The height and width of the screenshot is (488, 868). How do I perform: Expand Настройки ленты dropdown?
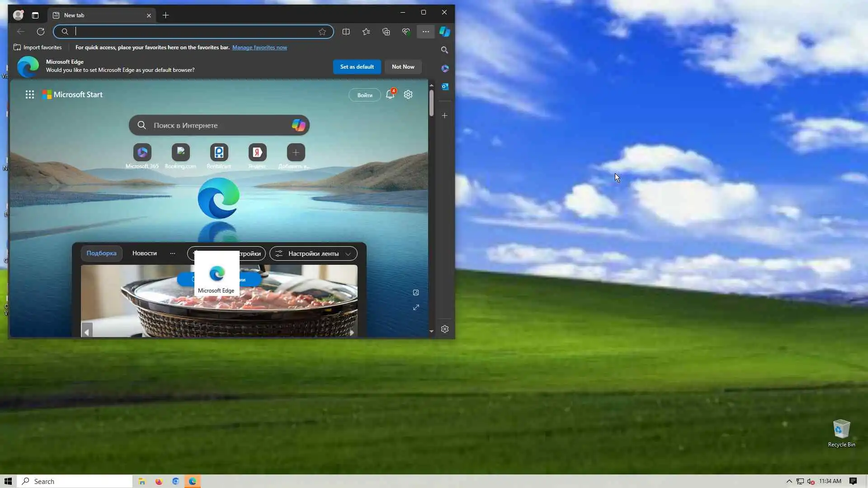pos(313,253)
